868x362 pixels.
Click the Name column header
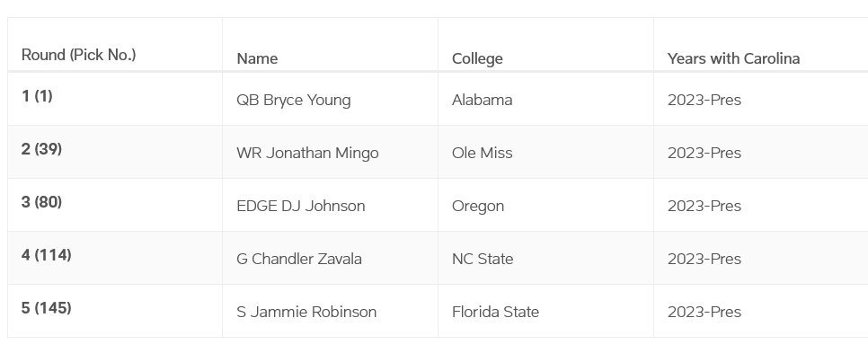tap(257, 58)
